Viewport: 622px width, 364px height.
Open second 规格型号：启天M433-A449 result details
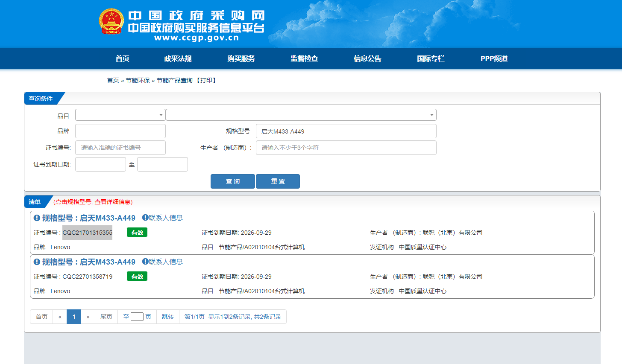(89, 262)
